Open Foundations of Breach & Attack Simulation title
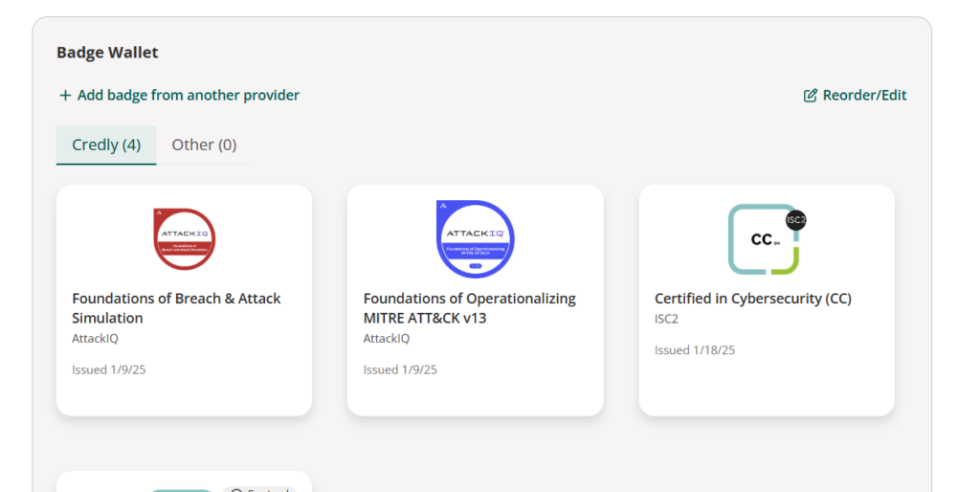 point(176,308)
